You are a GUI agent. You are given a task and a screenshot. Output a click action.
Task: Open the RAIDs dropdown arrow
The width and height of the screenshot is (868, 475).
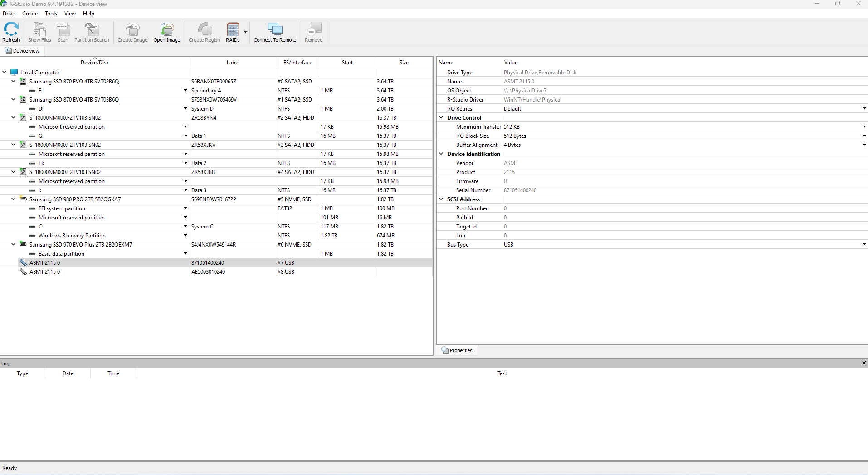point(245,32)
